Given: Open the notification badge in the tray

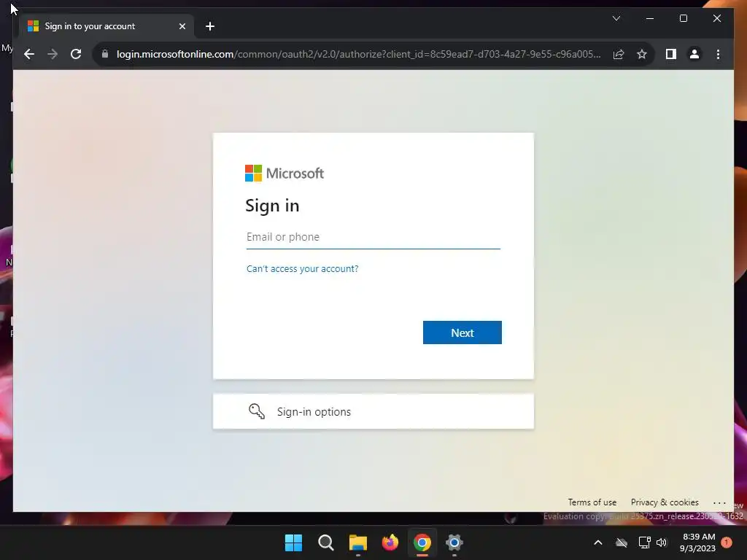Looking at the screenshot, I should pyautogui.click(x=727, y=542).
